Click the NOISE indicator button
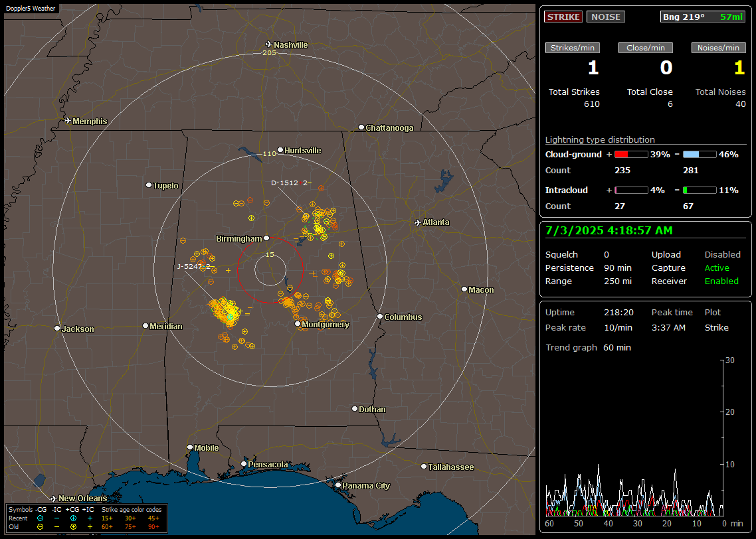This screenshot has height=539, width=756. pyautogui.click(x=606, y=17)
